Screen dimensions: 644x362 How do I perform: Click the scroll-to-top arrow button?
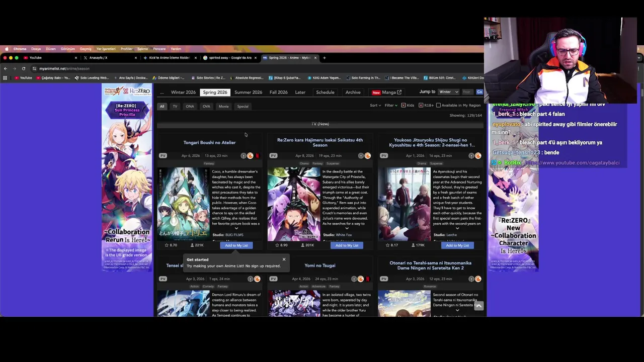tap(478, 306)
